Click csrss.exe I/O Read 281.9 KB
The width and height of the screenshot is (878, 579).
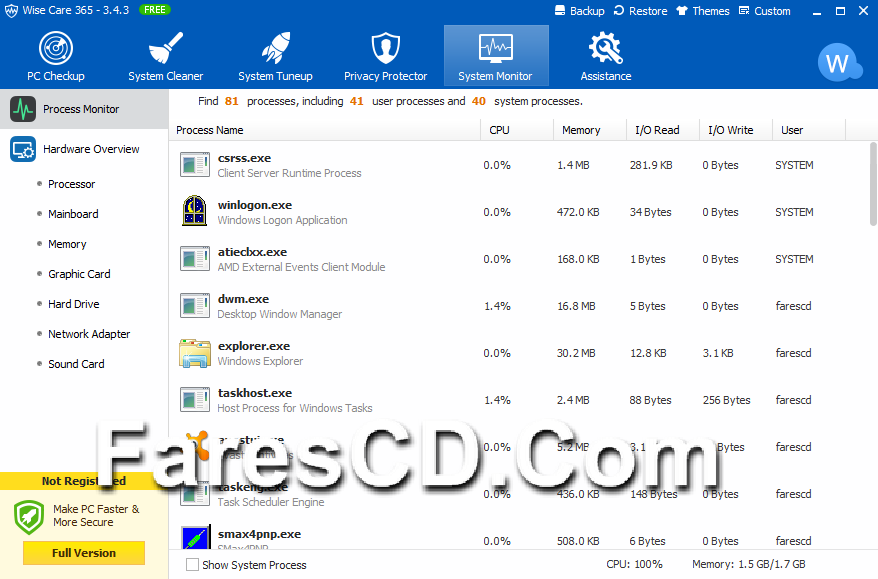pyautogui.click(x=651, y=165)
